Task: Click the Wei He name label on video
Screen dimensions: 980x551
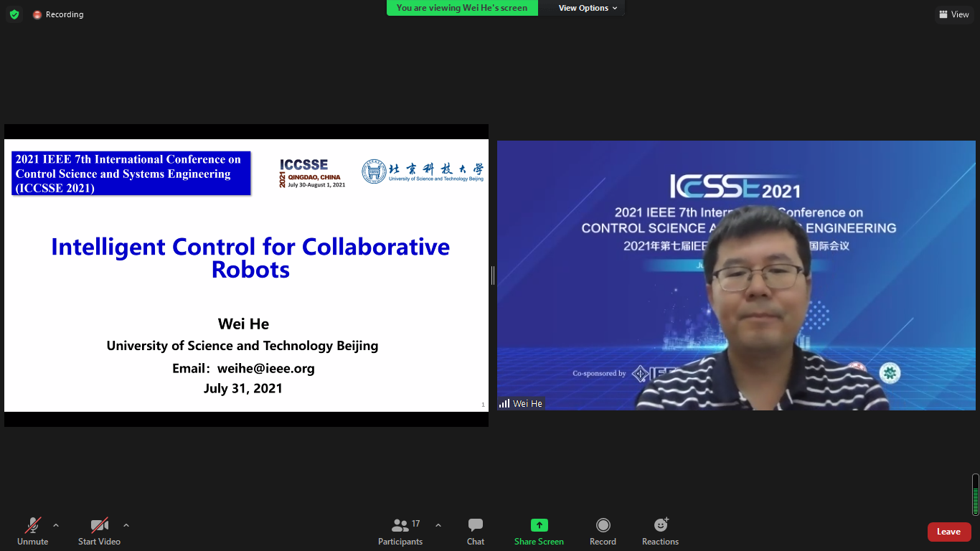Action: tap(522, 404)
